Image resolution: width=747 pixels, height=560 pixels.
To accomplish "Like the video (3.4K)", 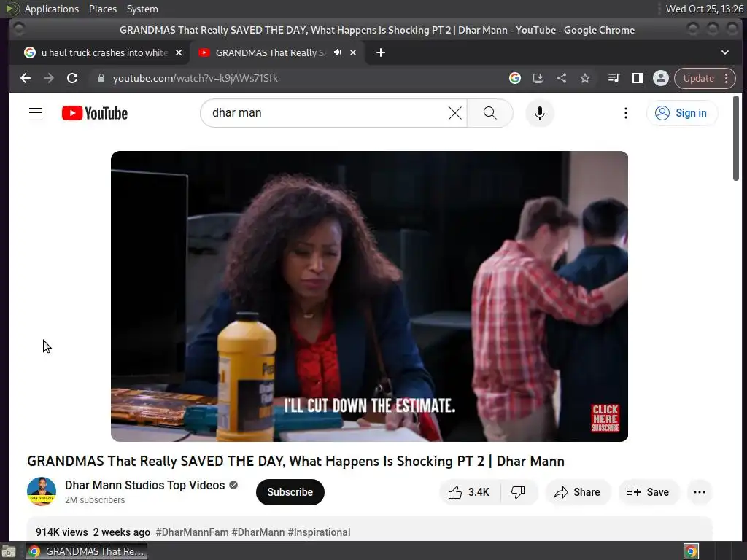I will (469, 492).
